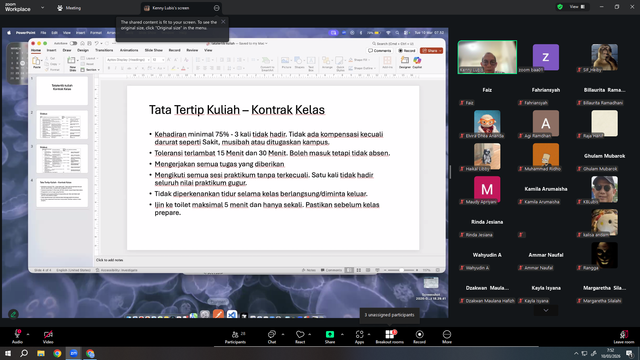Image resolution: width=640 pixels, height=360 pixels.
Task: Show hidden system tray icons
Action: click(x=576, y=353)
